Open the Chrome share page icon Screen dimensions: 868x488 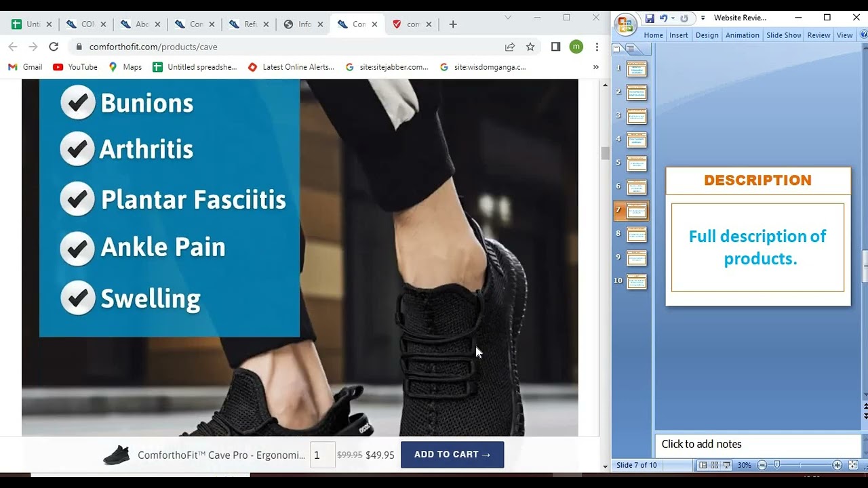tap(510, 47)
